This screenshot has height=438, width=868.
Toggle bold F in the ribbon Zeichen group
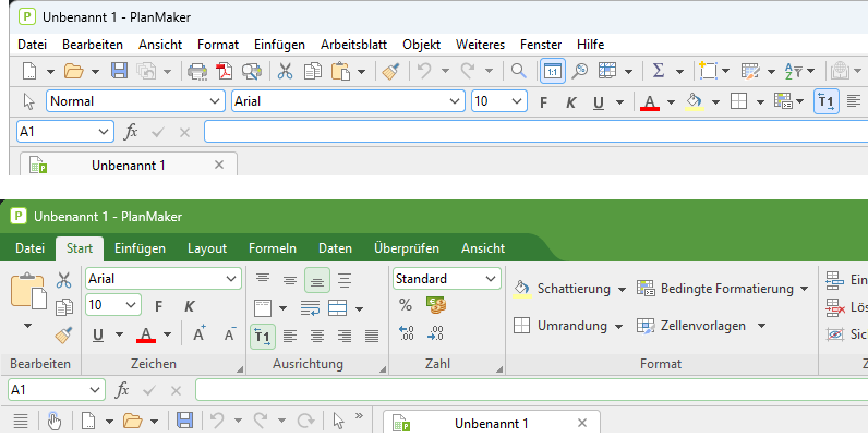pos(159,306)
